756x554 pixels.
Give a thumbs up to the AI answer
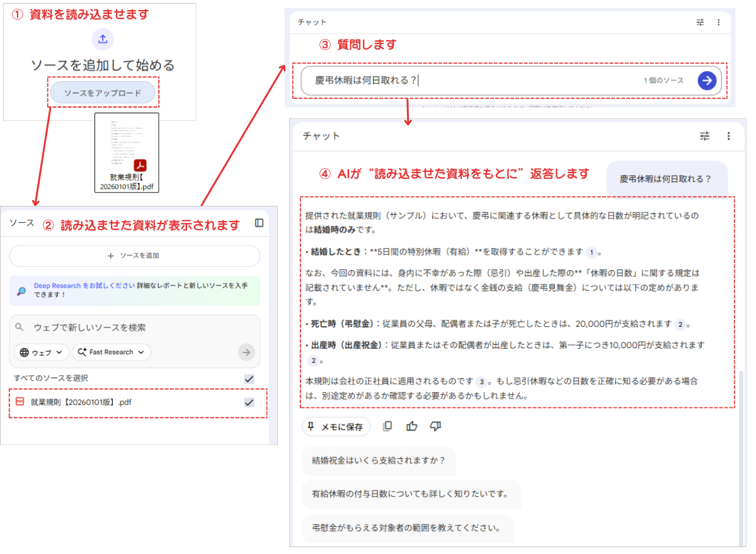412,426
